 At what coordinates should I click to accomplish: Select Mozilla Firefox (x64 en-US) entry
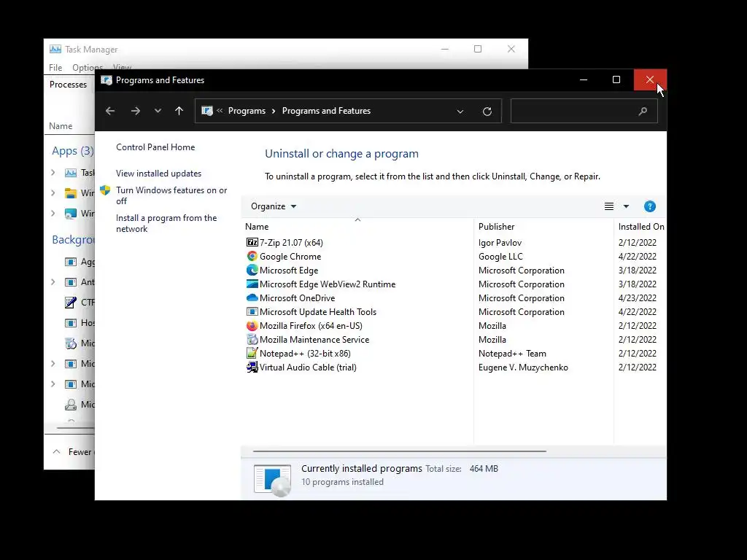pos(311,326)
